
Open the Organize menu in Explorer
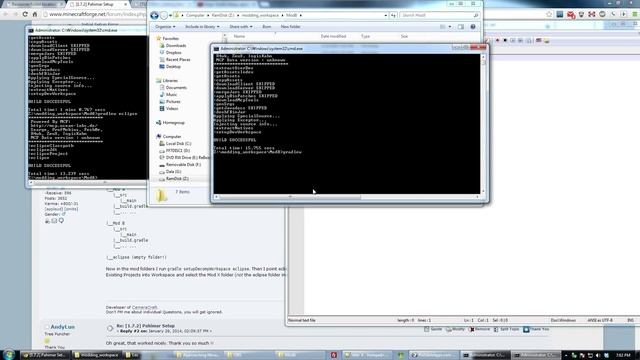(165, 27)
